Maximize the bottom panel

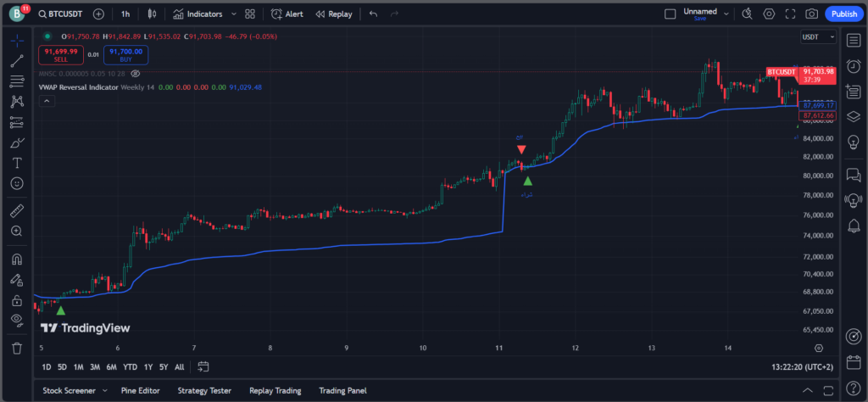click(829, 390)
